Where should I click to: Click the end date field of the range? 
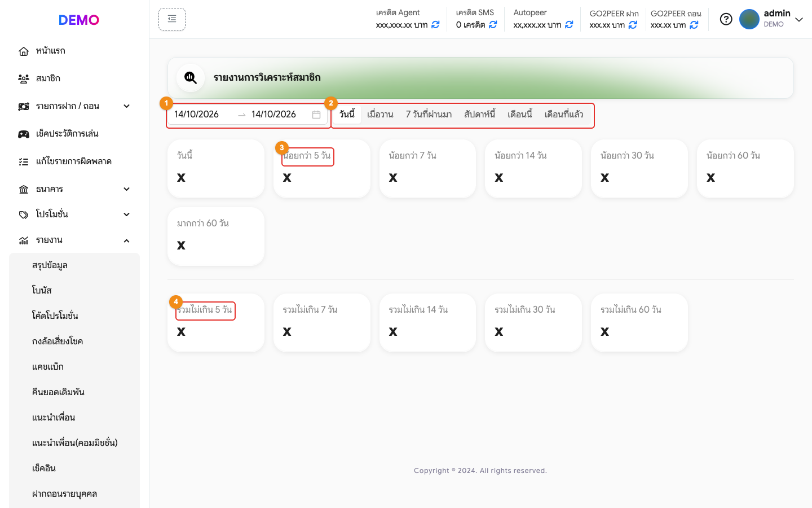pyautogui.click(x=279, y=115)
